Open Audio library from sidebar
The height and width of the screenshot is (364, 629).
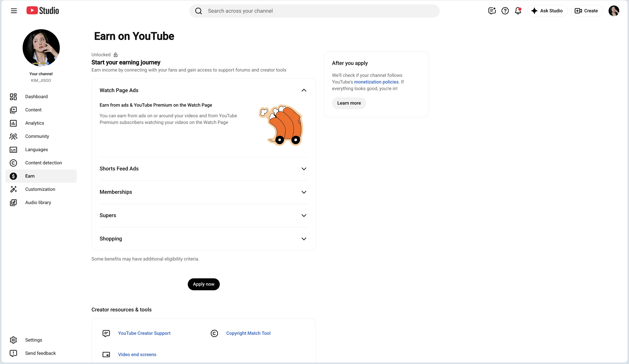tap(41, 202)
